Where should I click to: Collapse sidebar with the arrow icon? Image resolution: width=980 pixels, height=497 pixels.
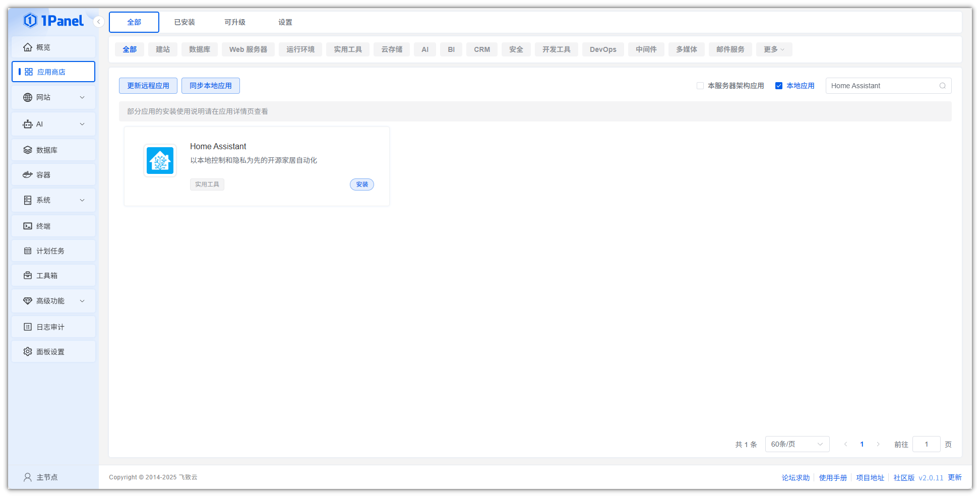pyautogui.click(x=99, y=22)
